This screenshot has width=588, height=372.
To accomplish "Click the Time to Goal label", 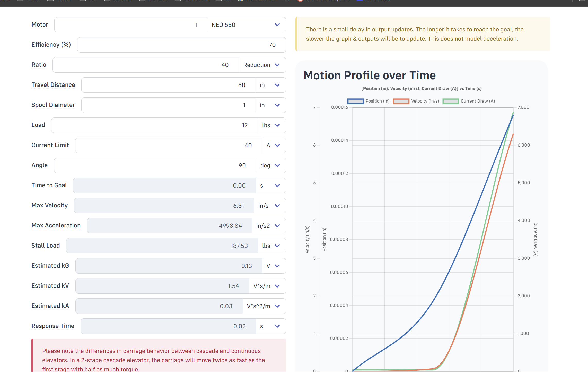I will click(49, 185).
